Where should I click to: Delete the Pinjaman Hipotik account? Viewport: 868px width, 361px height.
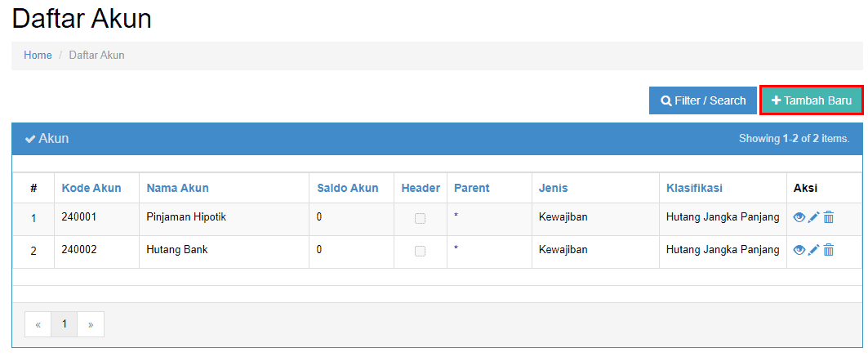828,217
